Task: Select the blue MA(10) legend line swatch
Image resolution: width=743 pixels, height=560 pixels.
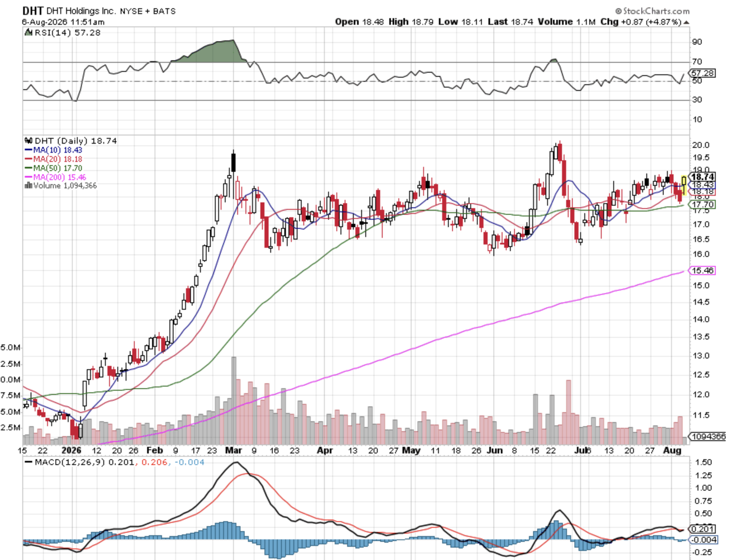Action: [x=29, y=150]
